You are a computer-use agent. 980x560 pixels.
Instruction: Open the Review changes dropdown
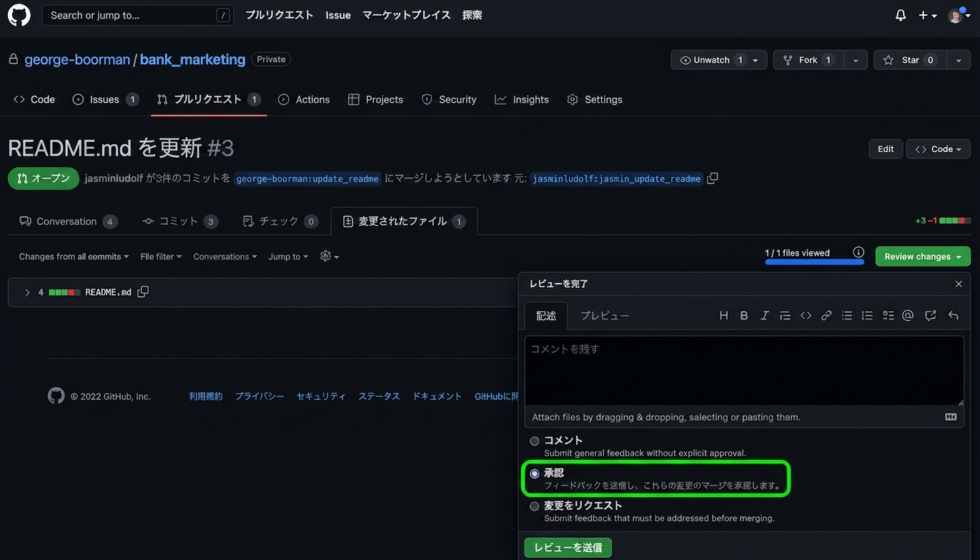[923, 256]
